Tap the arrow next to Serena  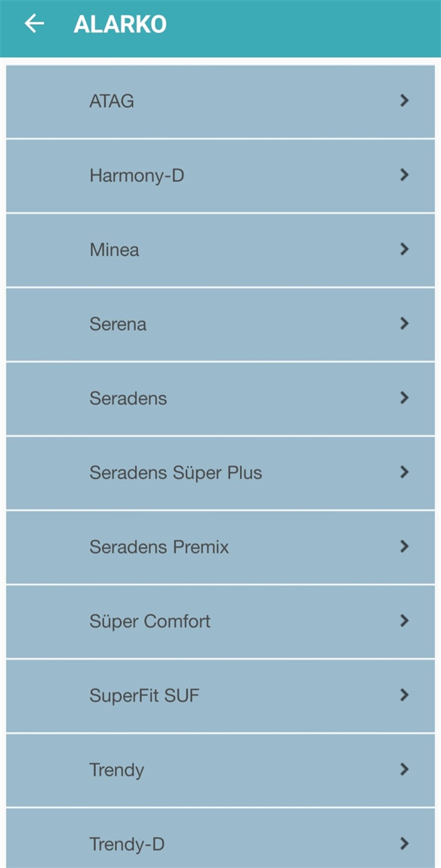tap(404, 324)
